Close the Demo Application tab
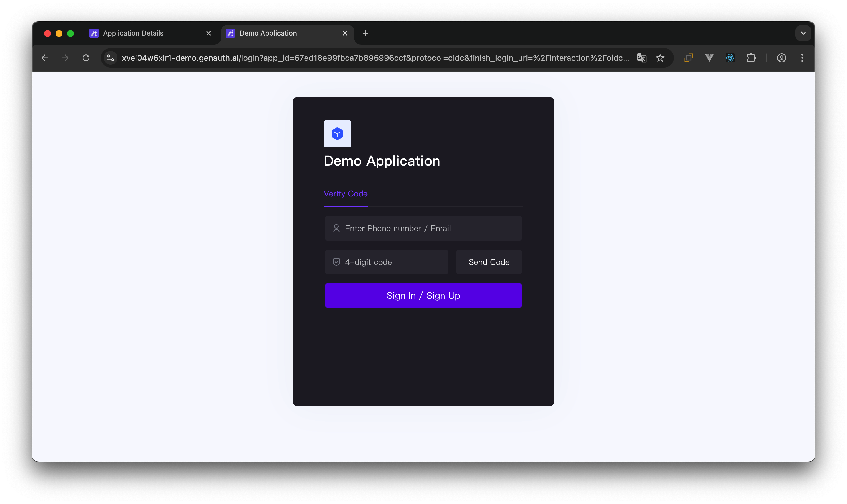Viewport: 847px width, 504px height. point(345,33)
